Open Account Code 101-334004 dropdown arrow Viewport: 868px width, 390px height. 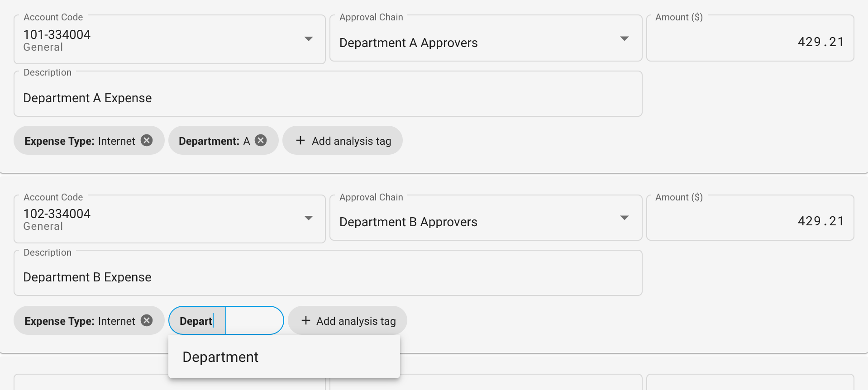pos(309,39)
